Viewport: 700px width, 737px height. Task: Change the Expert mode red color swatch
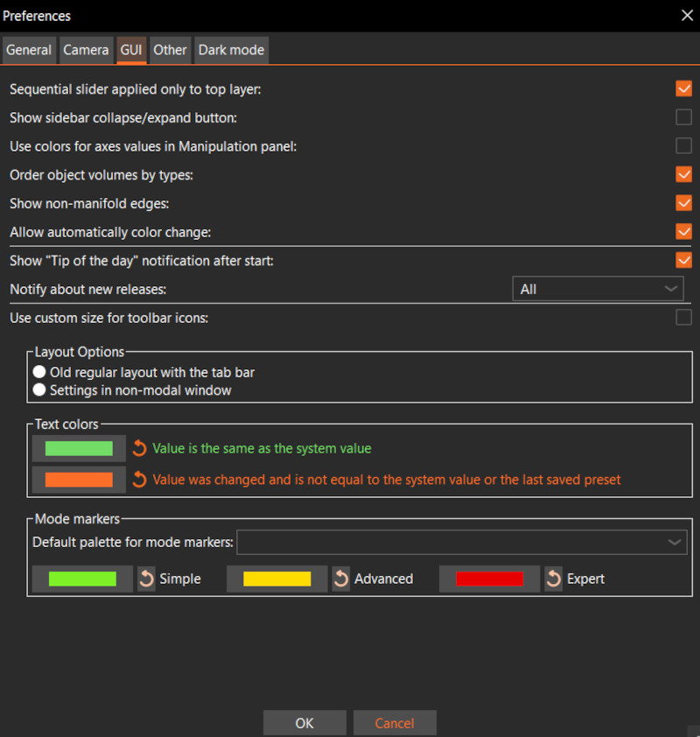coord(489,579)
